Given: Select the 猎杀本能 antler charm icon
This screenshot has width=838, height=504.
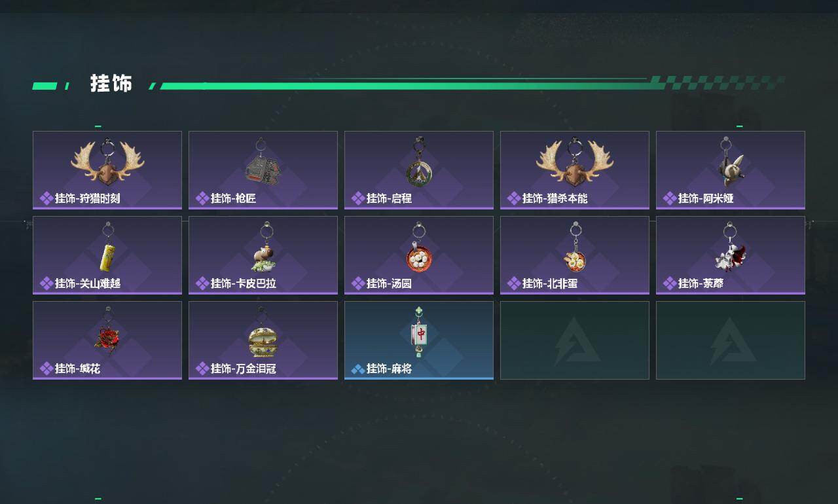Looking at the screenshot, I should [575, 162].
